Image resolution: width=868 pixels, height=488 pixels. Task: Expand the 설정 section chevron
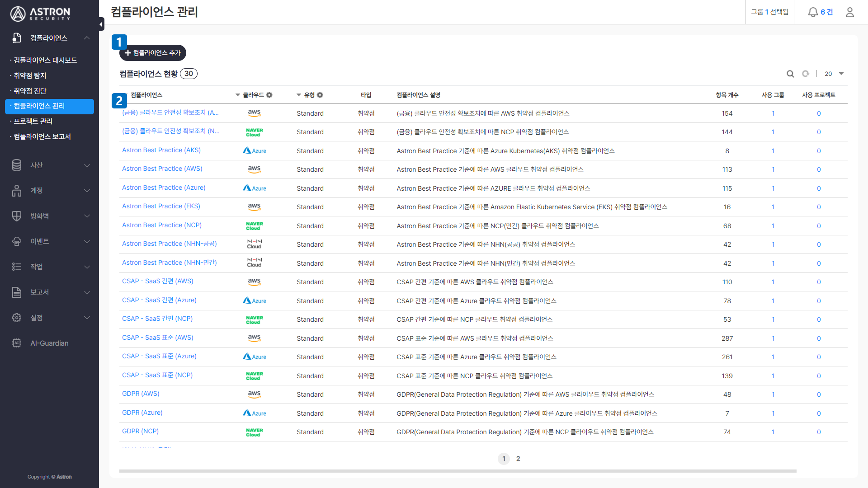pyautogui.click(x=87, y=318)
